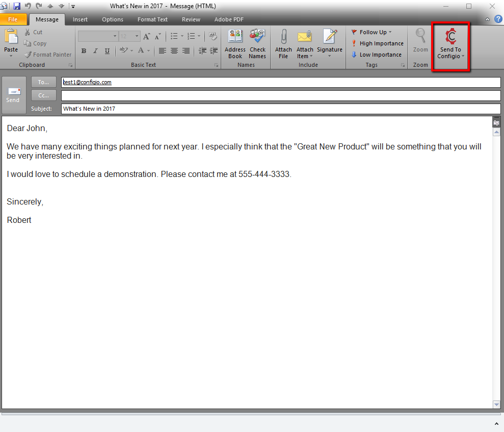
Task: Click the Paste clipboard icon
Action: point(11,37)
